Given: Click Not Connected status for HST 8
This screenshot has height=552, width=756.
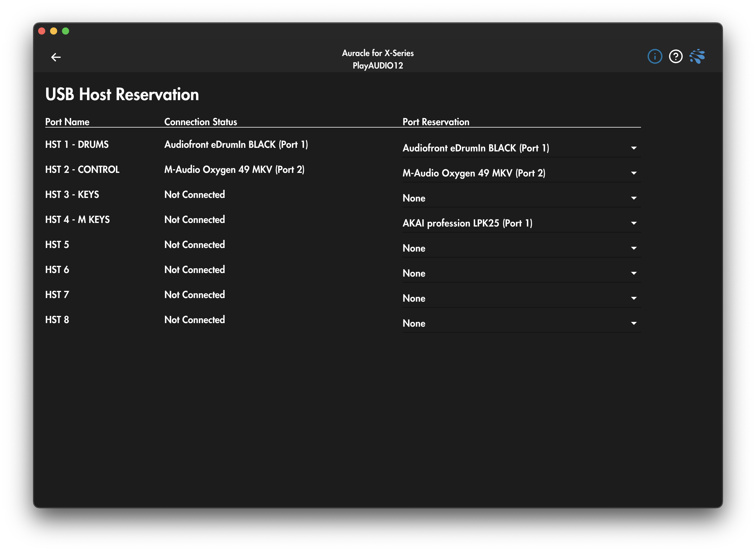Looking at the screenshot, I should tap(195, 320).
